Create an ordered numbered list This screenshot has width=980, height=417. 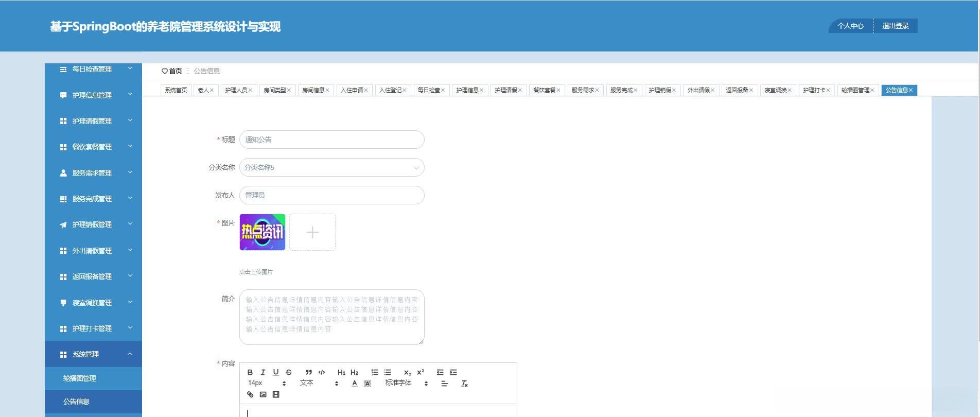(x=375, y=372)
